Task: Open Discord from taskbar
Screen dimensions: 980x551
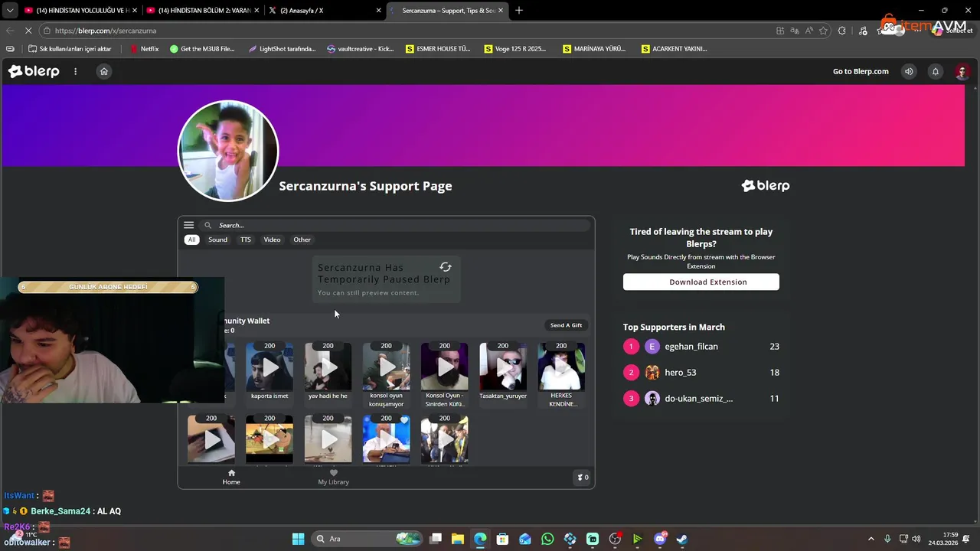Action: [x=660, y=539]
